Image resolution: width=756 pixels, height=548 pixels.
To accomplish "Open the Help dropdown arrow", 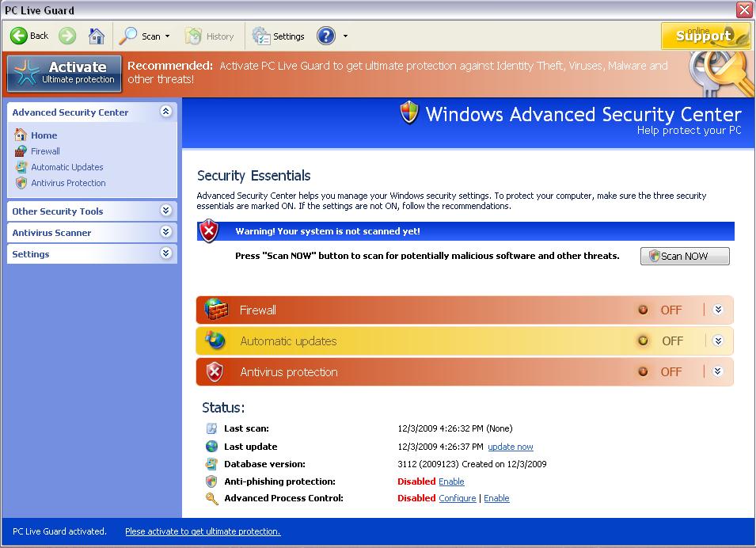I will coord(345,36).
